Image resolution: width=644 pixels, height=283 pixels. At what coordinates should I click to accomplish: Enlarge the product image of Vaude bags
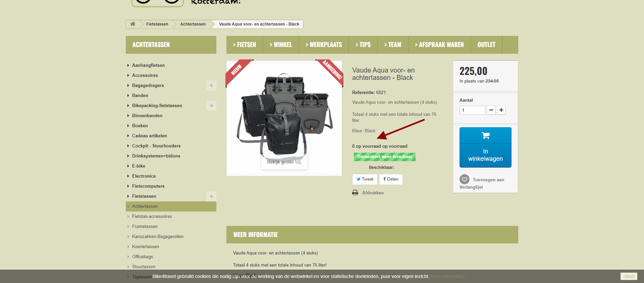(284, 118)
